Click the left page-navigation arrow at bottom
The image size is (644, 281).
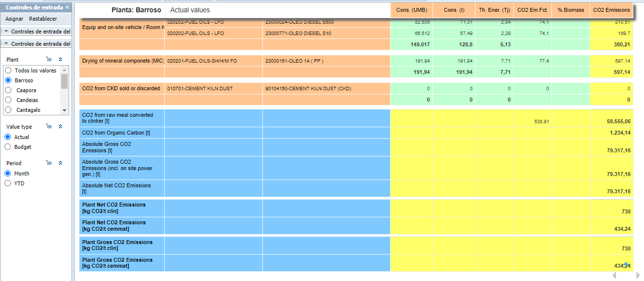(x=615, y=275)
